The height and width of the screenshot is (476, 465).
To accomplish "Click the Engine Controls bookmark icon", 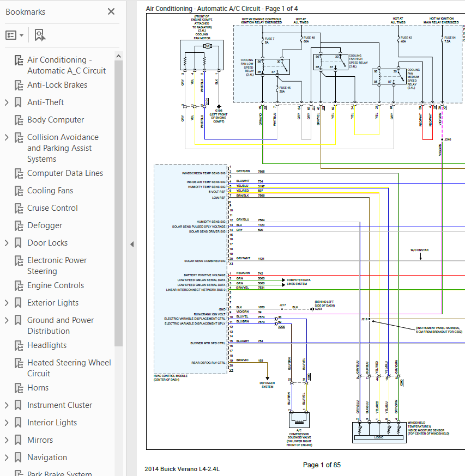I will [x=19, y=286].
